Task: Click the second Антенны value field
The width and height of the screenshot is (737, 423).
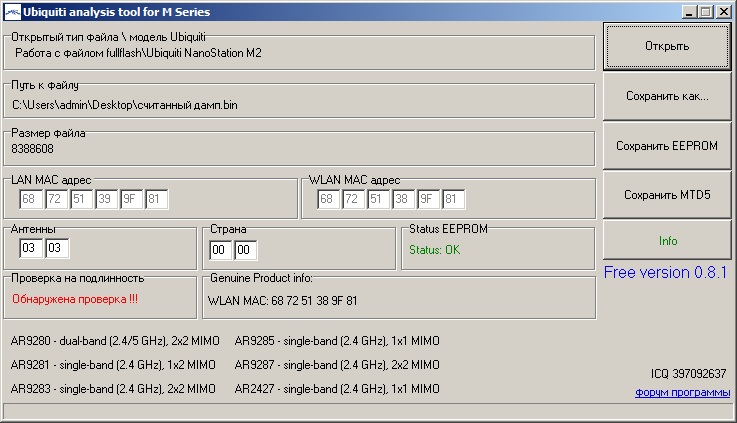Action: point(57,248)
